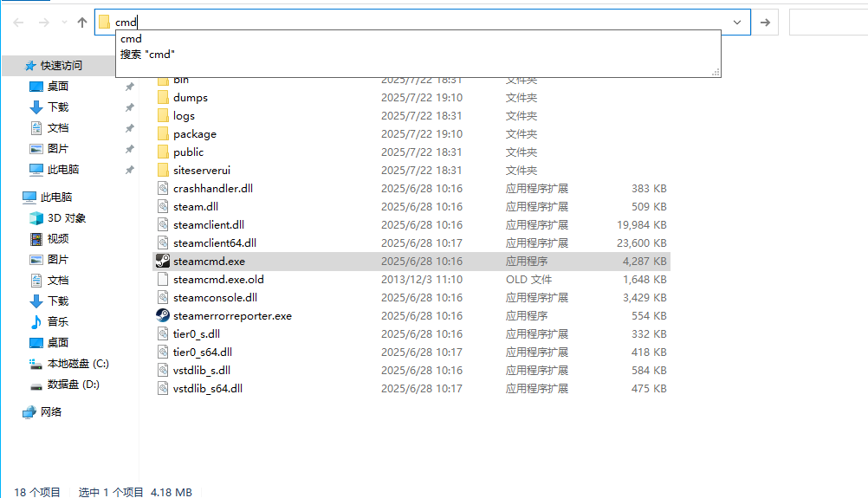
Task: Click the pin icon beside pinned 图片
Action: [x=130, y=148]
